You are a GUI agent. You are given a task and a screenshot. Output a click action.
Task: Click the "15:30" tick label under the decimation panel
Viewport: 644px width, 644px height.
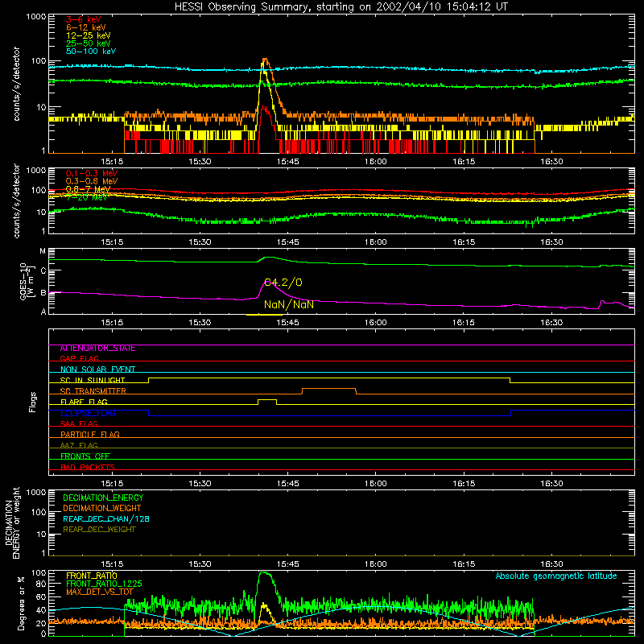(200, 564)
